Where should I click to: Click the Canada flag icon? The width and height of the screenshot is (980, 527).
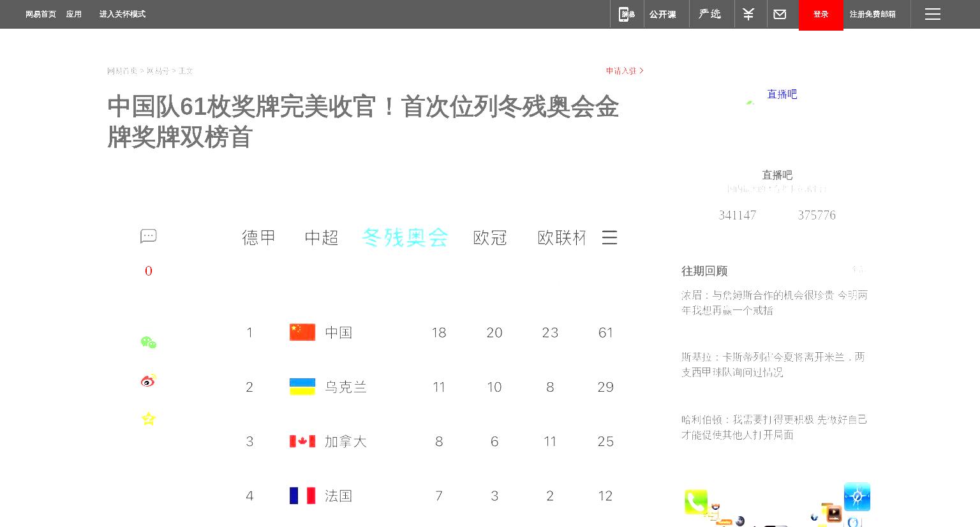click(302, 441)
